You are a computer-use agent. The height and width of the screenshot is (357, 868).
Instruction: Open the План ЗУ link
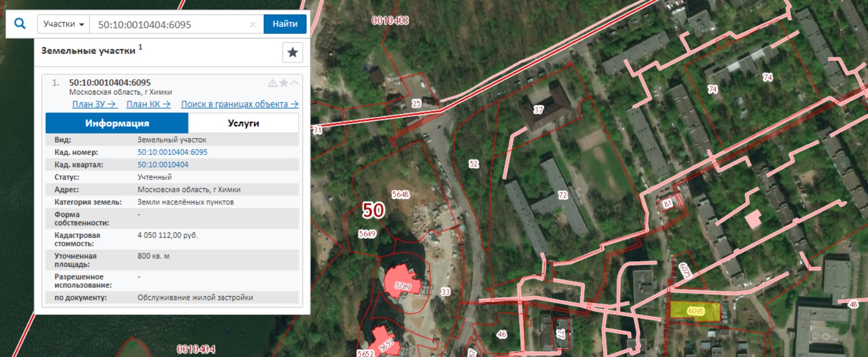(94, 104)
